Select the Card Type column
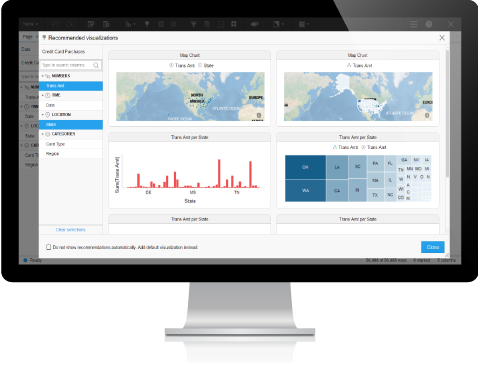 71,144
